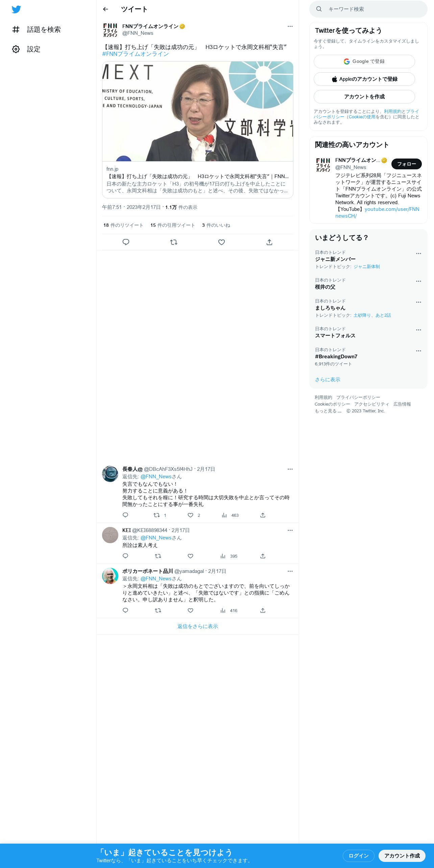434x868 pixels.
Task: Click さらに表示 under trends
Action: point(328,380)
